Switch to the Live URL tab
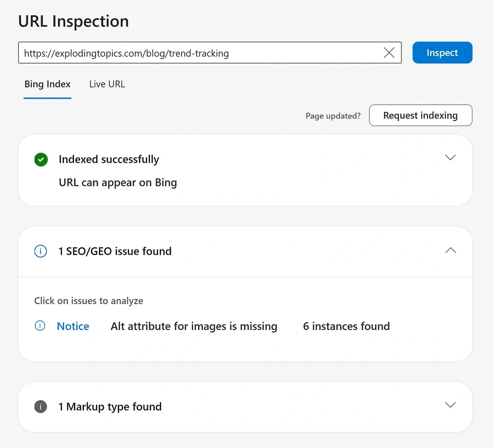The width and height of the screenshot is (493, 448). [x=107, y=84]
